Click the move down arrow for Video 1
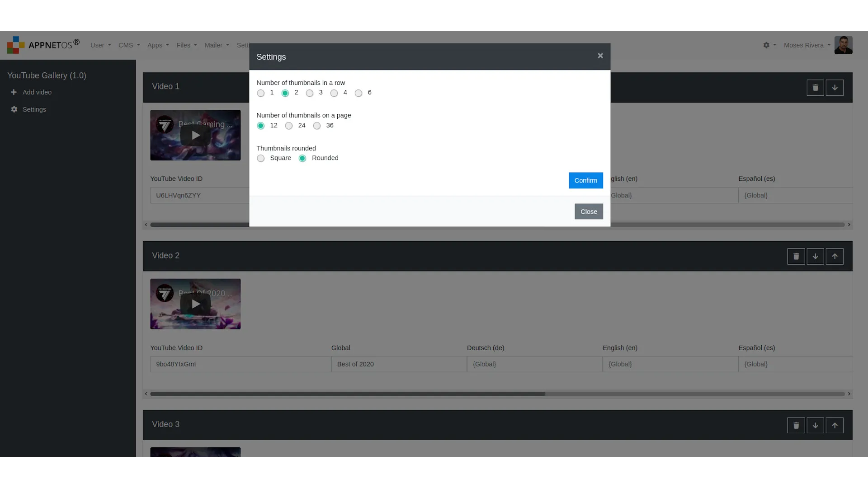This screenshot has width=868, height=488. [x=835, y=88]
